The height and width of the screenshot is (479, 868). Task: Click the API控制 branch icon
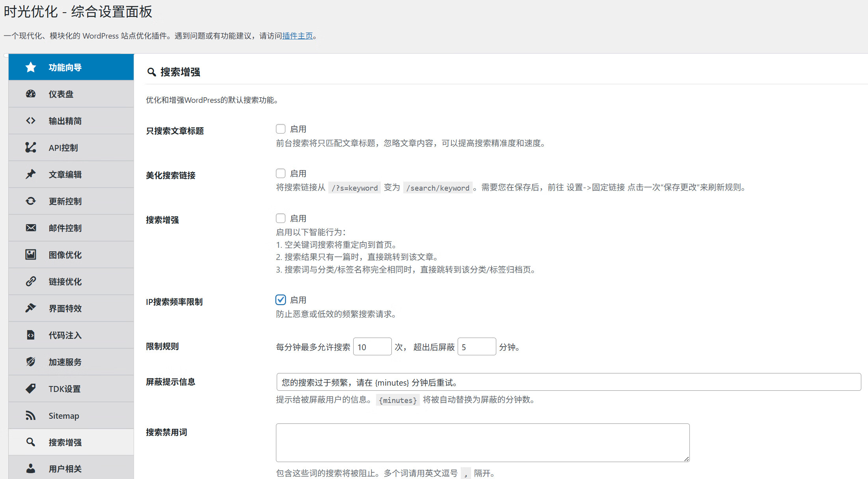pos(31,147)
